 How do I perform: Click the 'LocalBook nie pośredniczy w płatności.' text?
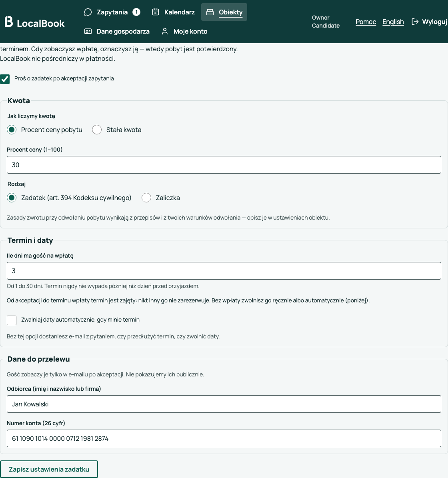click(58, 58)
